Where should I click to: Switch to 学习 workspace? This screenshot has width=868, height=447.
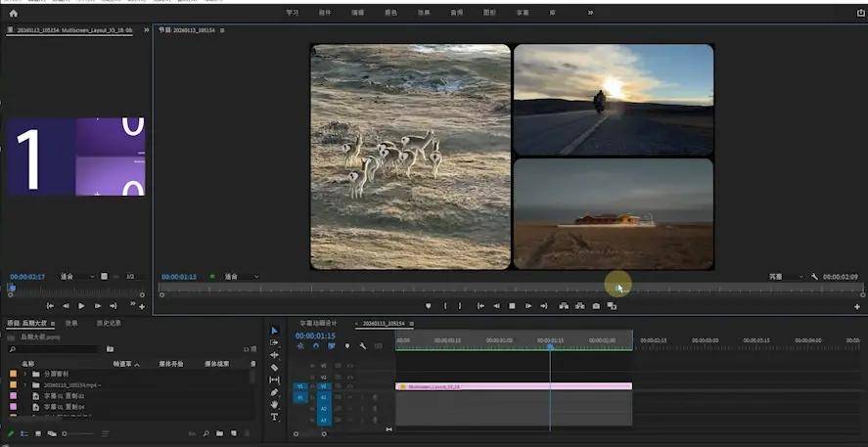tap(293, 12)
